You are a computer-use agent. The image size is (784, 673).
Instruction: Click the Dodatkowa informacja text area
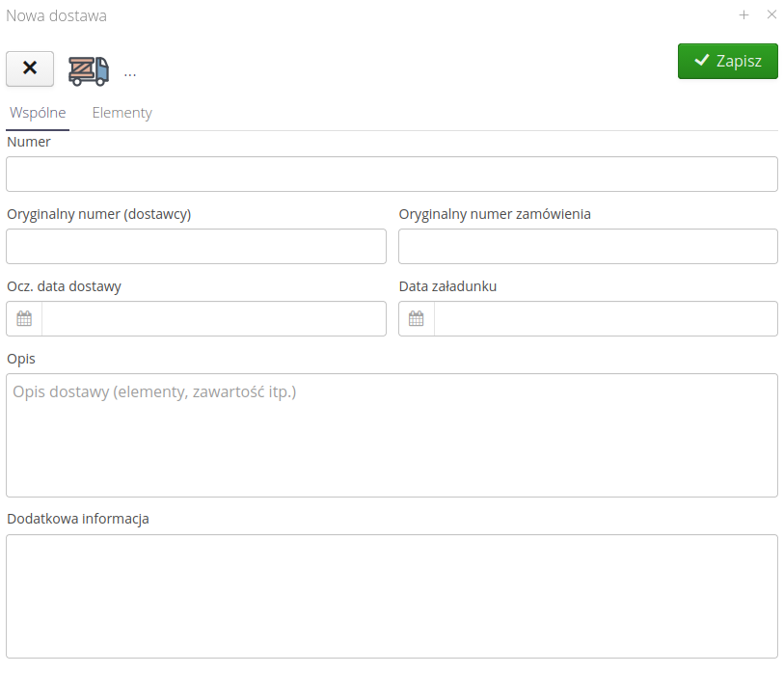[392, 596]
